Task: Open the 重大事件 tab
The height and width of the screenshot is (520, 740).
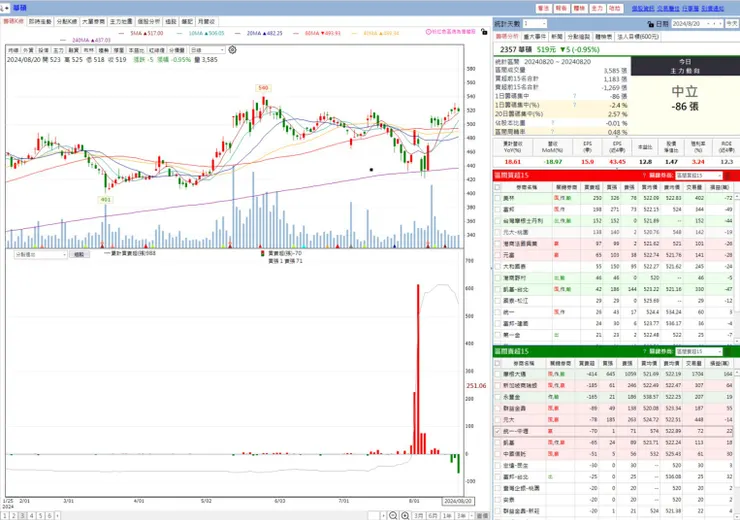Action: pos(535,36)
